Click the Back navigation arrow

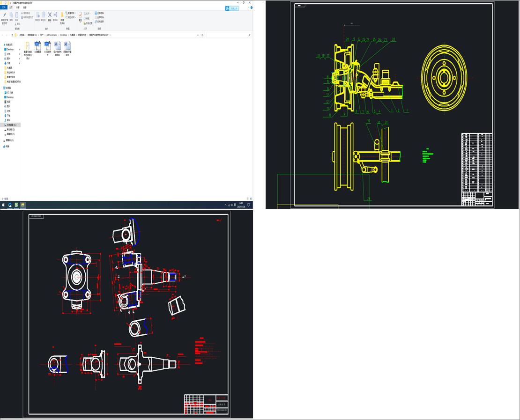pyautogui.click(x=2, y=35)
